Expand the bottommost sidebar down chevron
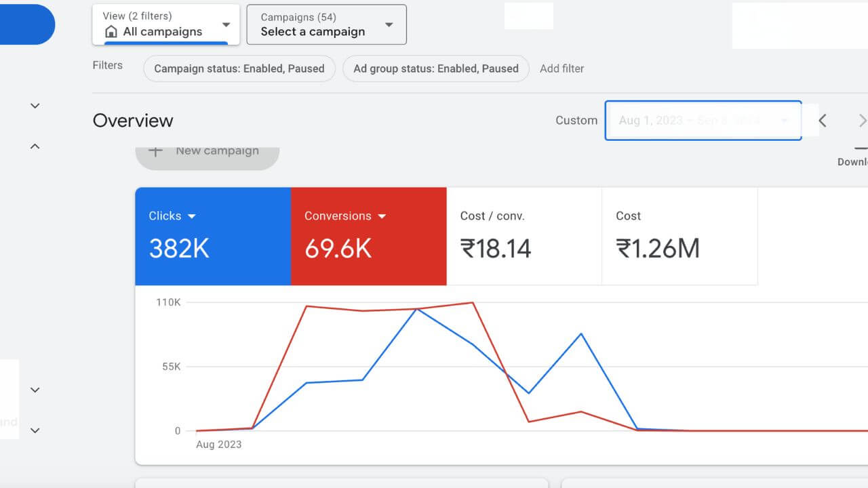The height and width of the screenshot is (488, 868). (35, 430)
